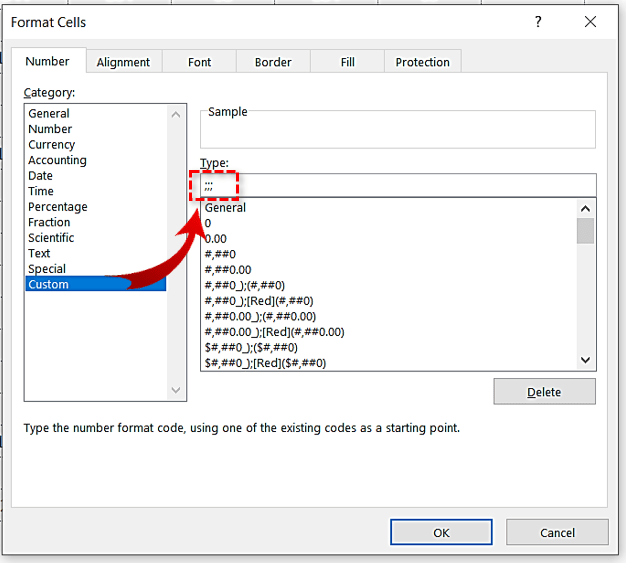626x563 pixels.
Task: Go to the Border tab
Action: (273, 62)
